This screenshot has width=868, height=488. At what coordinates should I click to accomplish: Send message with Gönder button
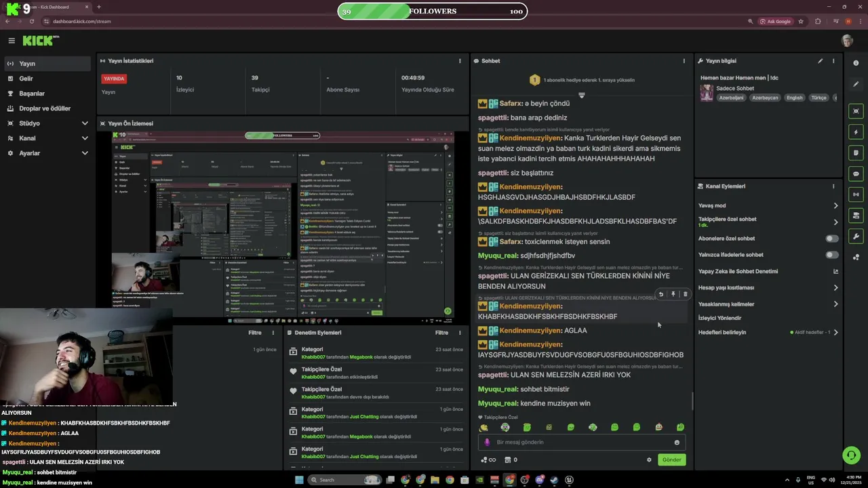(671, 460)
